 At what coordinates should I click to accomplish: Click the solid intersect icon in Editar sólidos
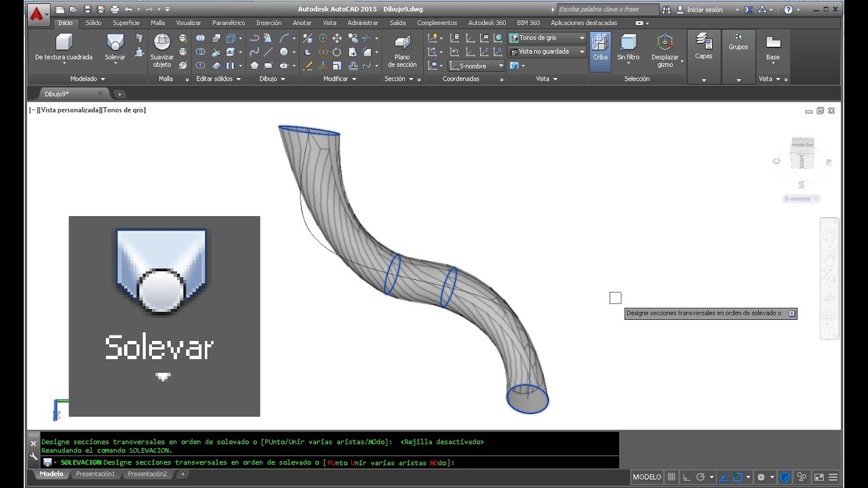point(200,66)
